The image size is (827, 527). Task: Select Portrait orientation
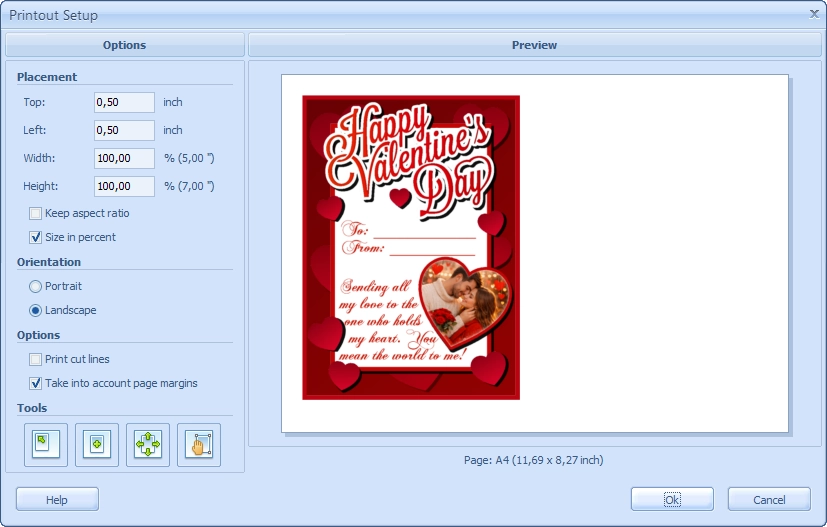(36, 286)
